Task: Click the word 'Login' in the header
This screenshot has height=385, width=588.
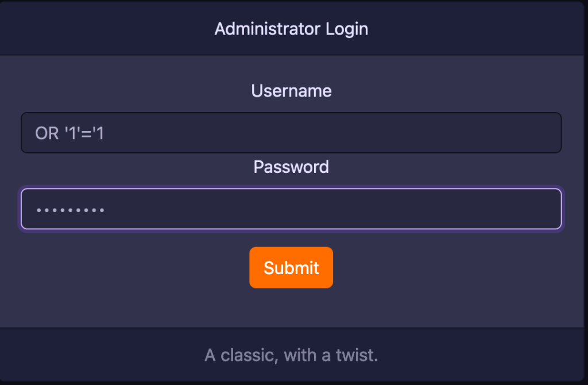Action: pyautogui.click(x=347, y=28)
